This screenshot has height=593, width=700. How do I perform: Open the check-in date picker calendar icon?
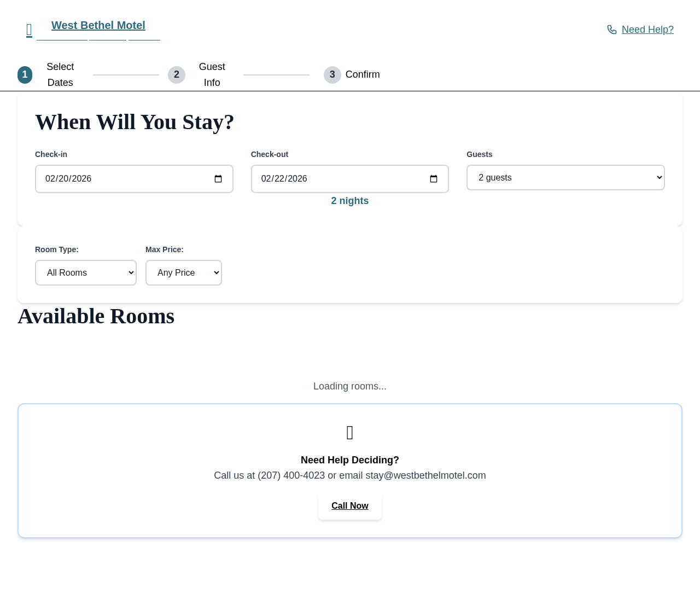[218, 179]
